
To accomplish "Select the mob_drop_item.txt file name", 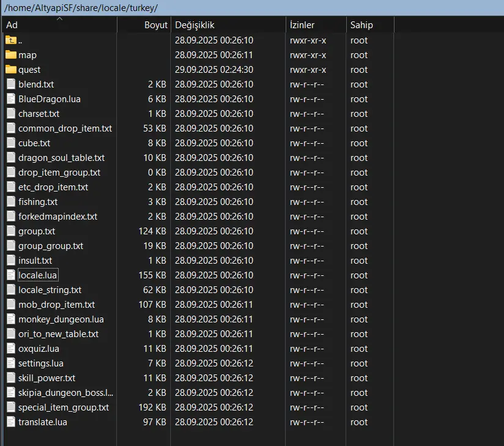I will tap(56, 305).
